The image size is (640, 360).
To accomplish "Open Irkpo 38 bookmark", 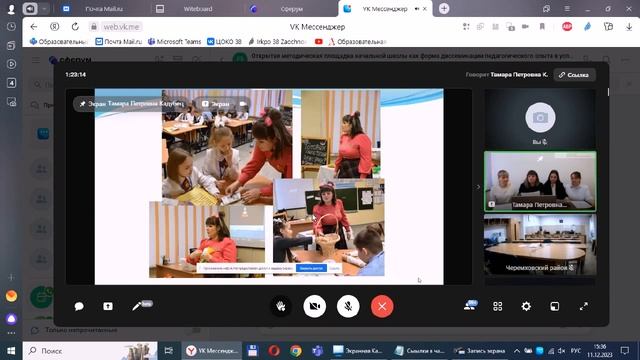I will click(x=277, y=42).
